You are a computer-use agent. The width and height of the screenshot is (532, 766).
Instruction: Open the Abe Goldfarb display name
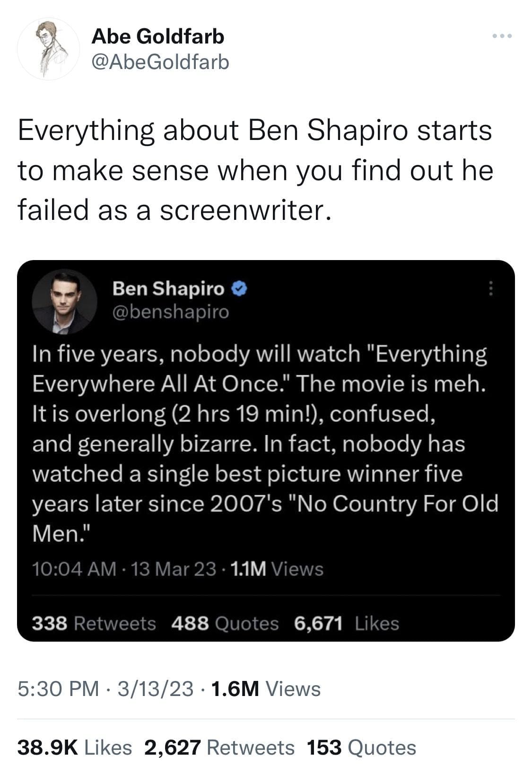(158, 36)
